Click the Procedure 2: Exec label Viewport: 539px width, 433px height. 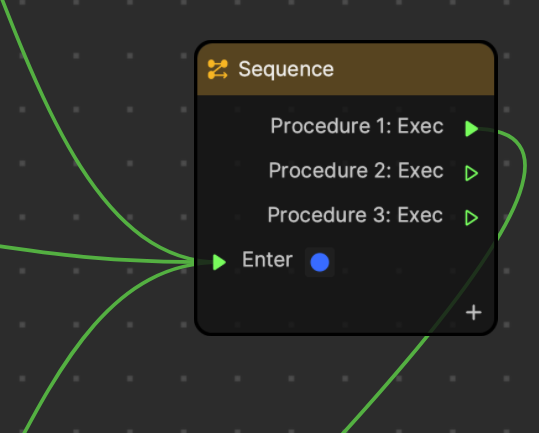356,170
